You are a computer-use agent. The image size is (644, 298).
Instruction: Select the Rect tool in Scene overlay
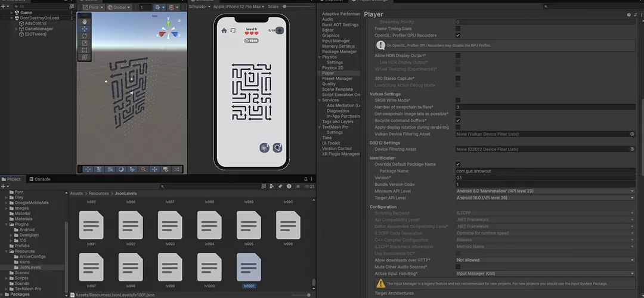pos(85,51)
